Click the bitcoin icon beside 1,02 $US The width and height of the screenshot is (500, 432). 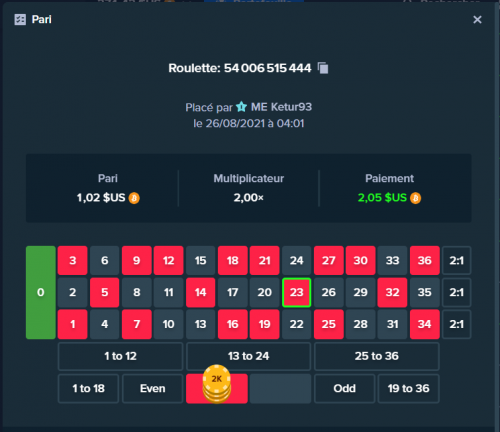[x=134, y=198]
